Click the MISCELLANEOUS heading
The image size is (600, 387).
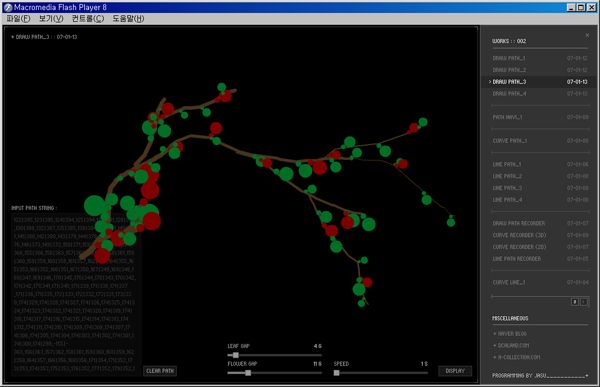(x=510, y=318)
